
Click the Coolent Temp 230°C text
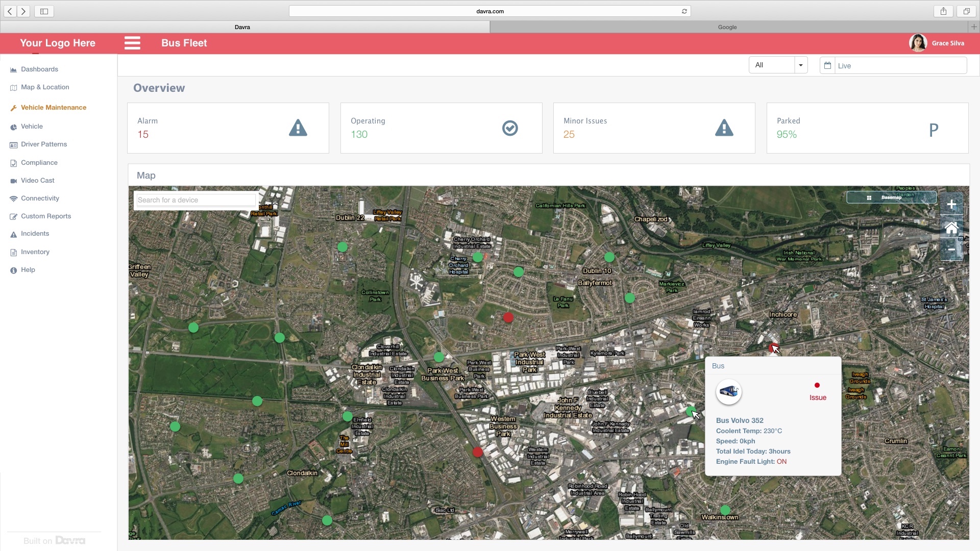coord(749,431)
